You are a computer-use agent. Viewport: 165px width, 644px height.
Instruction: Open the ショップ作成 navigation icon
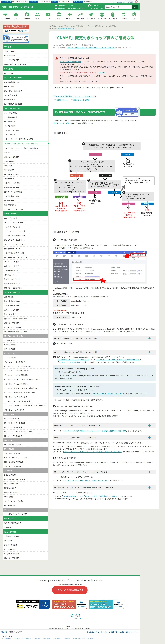[5, 16]
